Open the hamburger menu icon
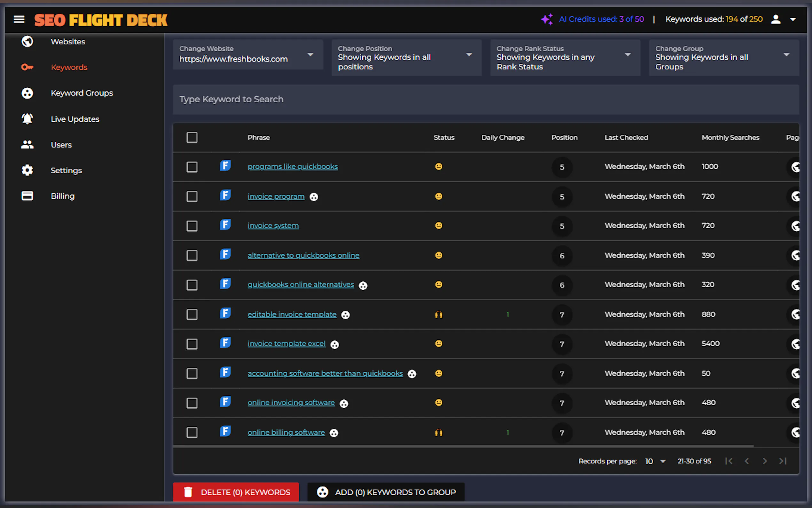The image size is (812, 508). 19,20
